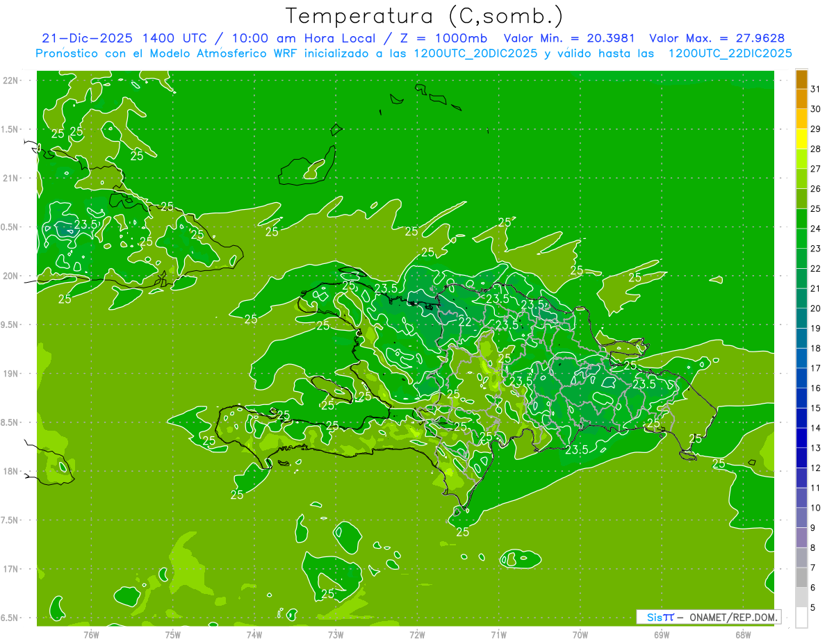Click the '28' value on the color legend
This screenshot has height=644, width=834.
pos(815,149)
